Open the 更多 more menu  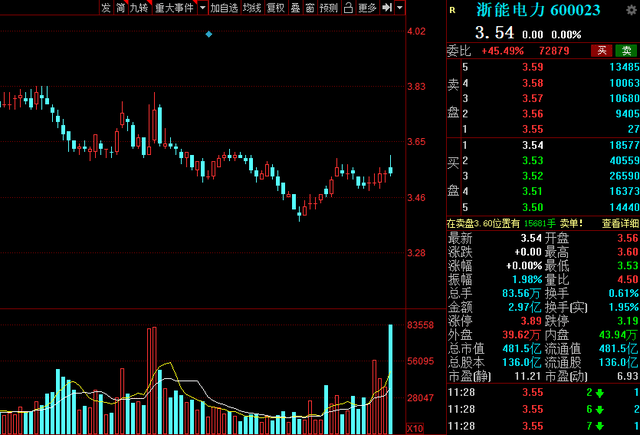coord(367,8)
